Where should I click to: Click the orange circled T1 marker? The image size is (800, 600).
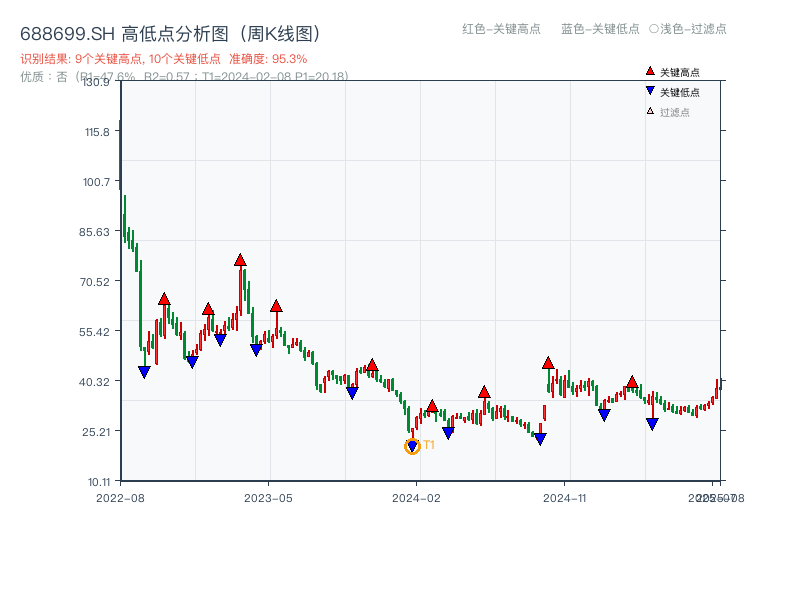point(411,446)
